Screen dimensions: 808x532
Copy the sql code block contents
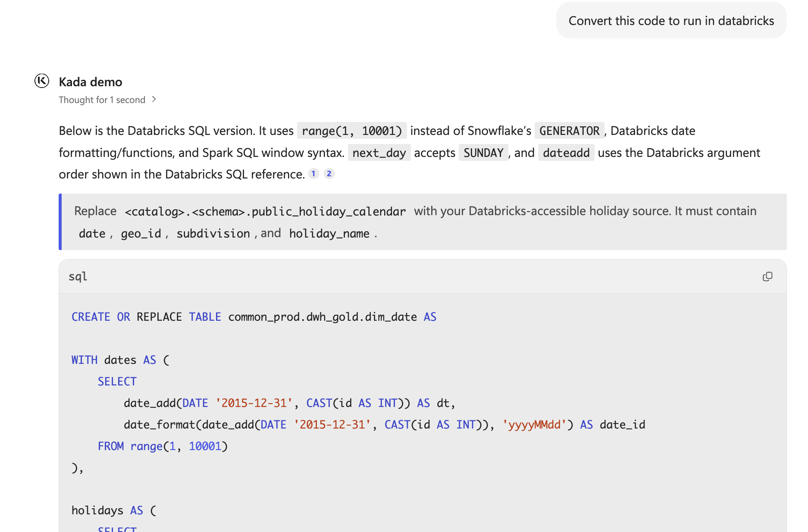point(767,276)
